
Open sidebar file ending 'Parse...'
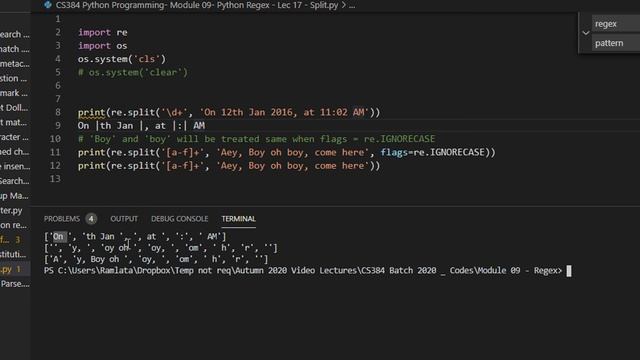click(15, 284)
